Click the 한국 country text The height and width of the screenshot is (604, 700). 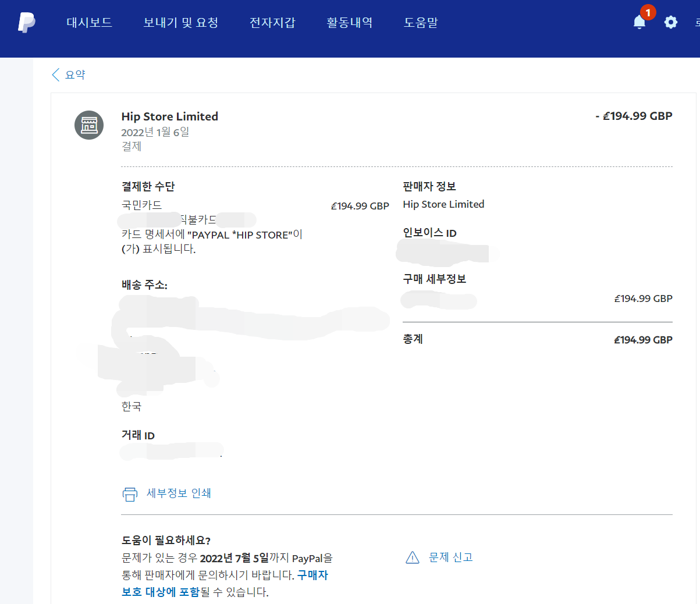pos(132,406)
